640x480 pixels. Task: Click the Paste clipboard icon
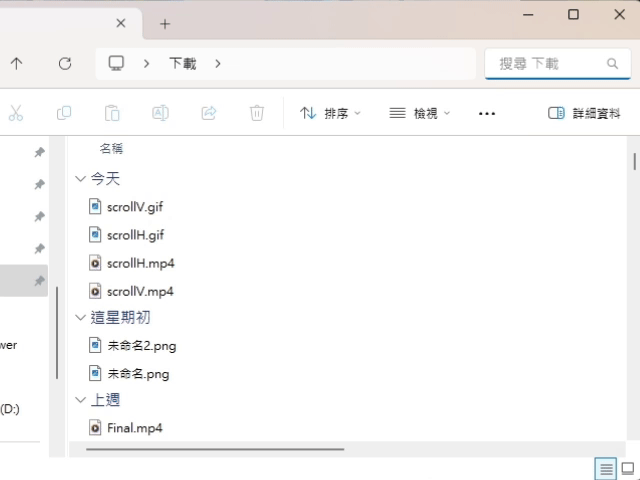pos(112,113)
